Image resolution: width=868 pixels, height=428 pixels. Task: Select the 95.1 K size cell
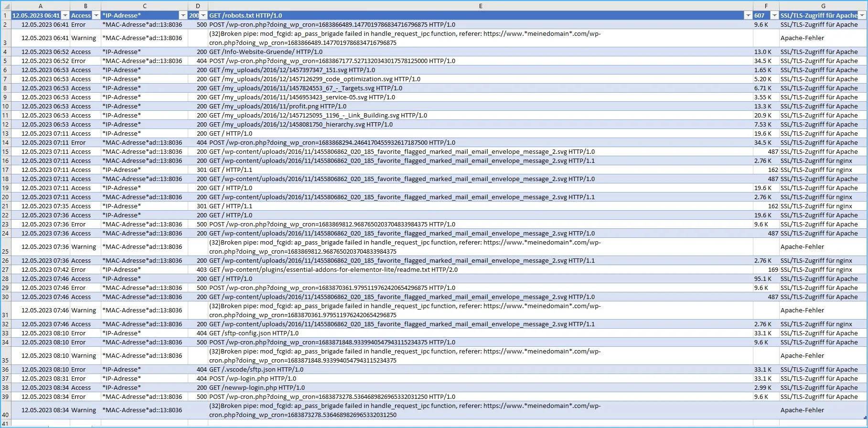pos(766,279)
